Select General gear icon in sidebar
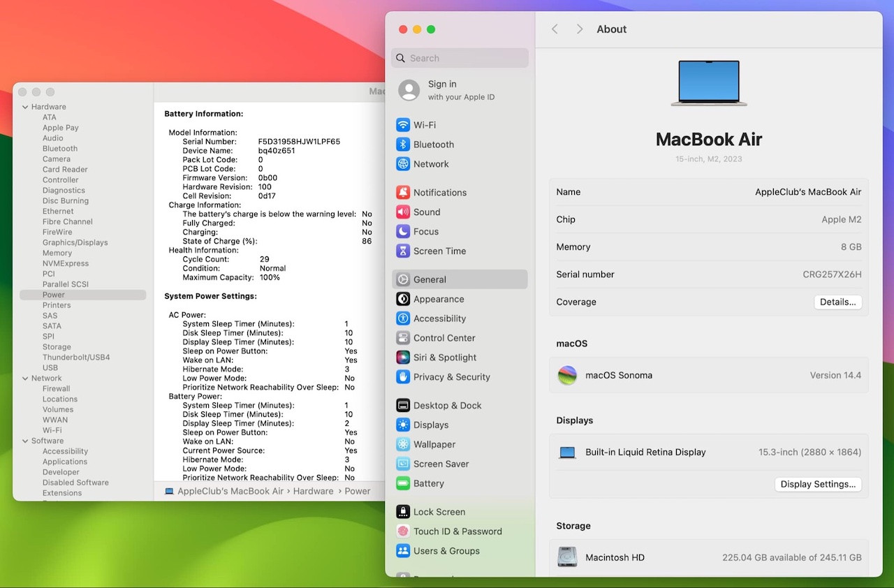This screenshot has width=894, height=588. [x=403, y=279]
